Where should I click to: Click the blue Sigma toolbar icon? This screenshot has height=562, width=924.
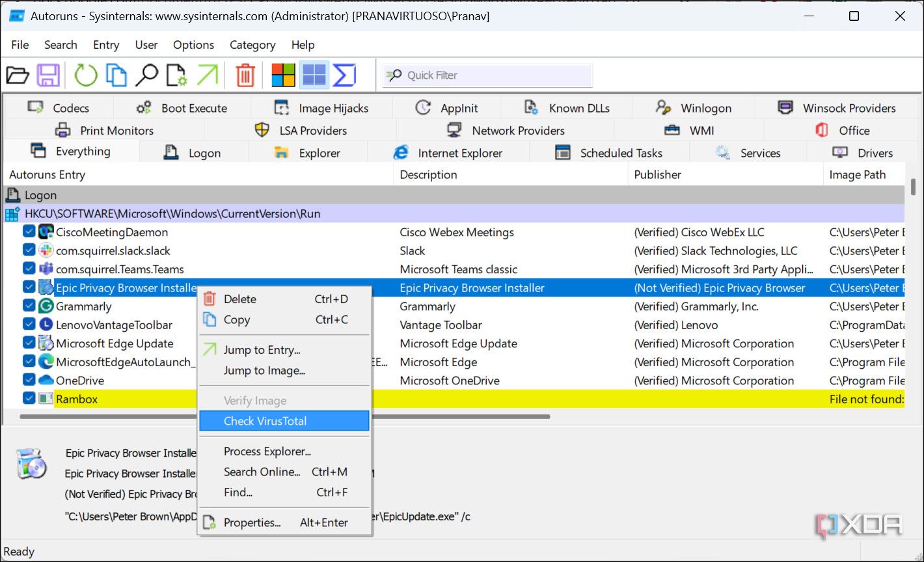(x=344, y=75)
